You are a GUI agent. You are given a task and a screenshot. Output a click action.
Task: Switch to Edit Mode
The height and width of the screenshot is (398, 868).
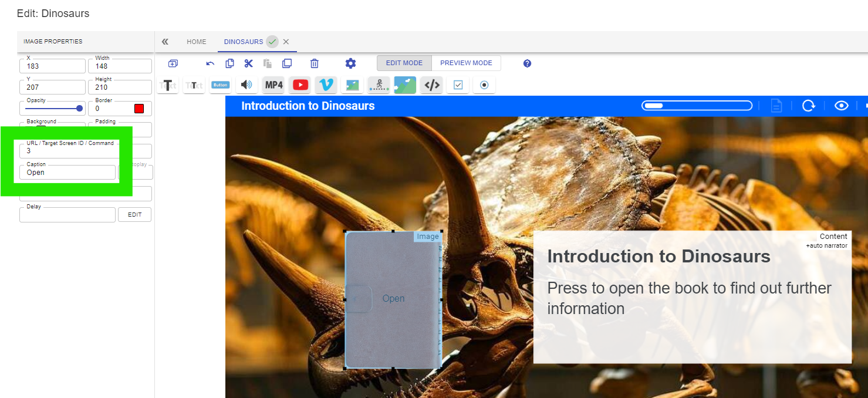coord(404,63)
